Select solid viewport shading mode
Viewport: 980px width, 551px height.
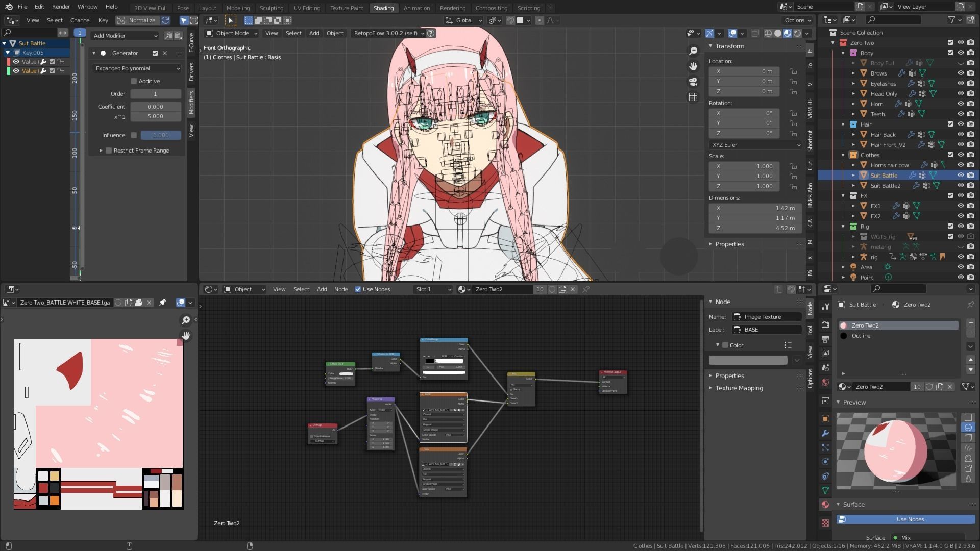pyautogui.click(x=778, y=33)
